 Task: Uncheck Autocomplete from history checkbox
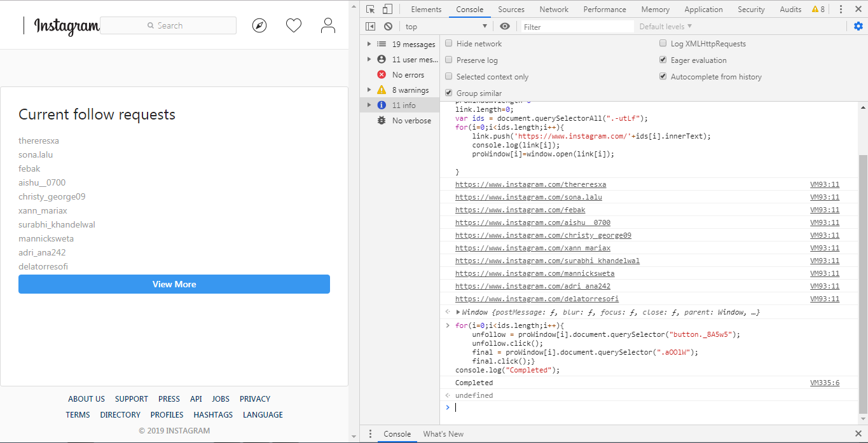coord(663,77)
